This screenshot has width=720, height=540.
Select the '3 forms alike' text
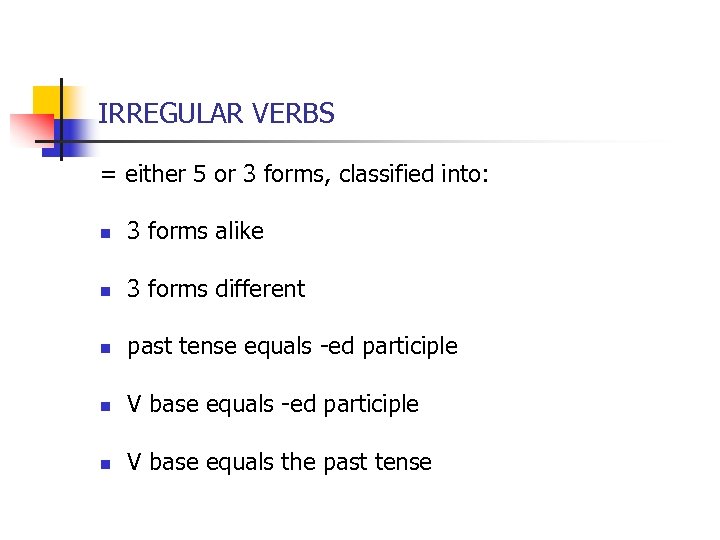pos(195,231)
